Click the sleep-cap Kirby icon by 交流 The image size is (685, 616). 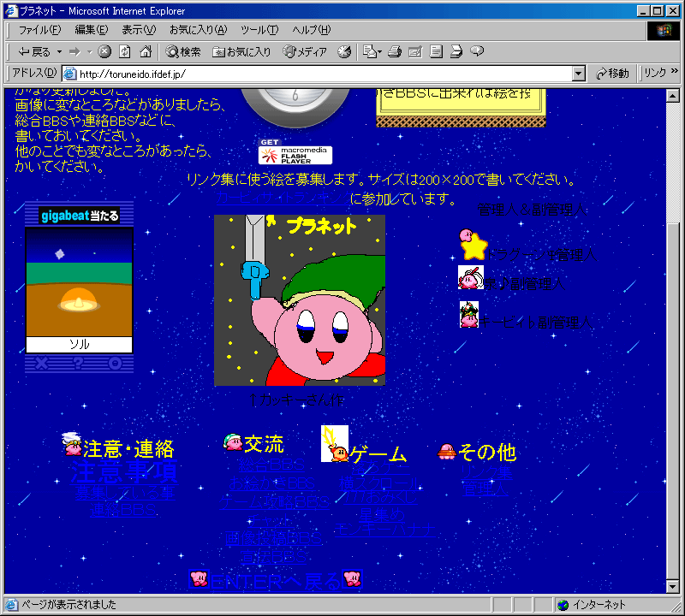[233, 442]
